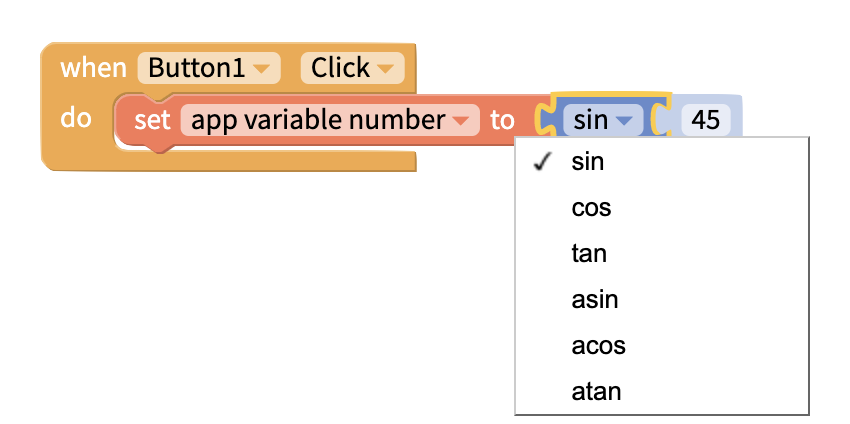Click the number field showing 45

(x=706, y=121)
